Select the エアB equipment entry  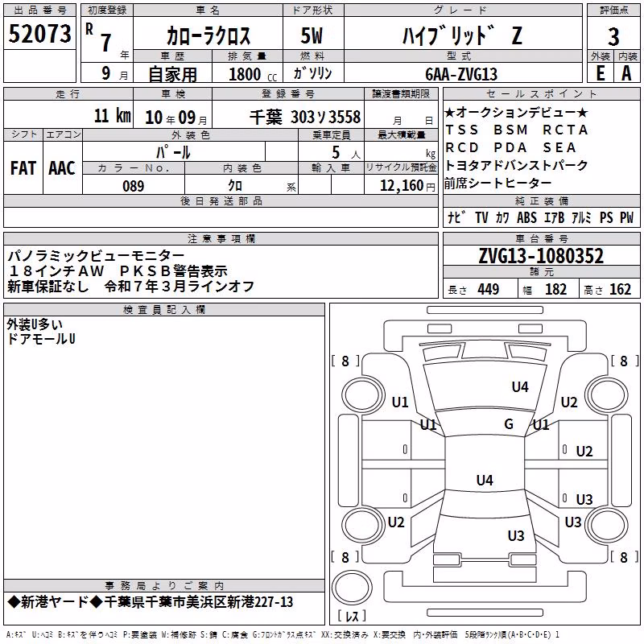coord(554,217)
